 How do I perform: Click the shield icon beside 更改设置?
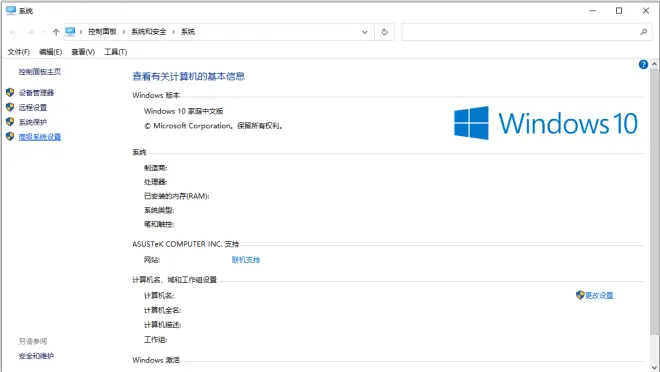pyautogui.click(x=580, y=295)
